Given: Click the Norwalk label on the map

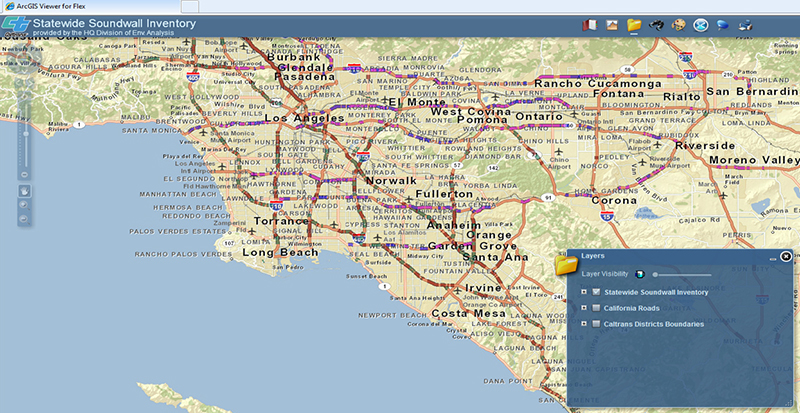Looking at the screenshot, I should point(391,181).
